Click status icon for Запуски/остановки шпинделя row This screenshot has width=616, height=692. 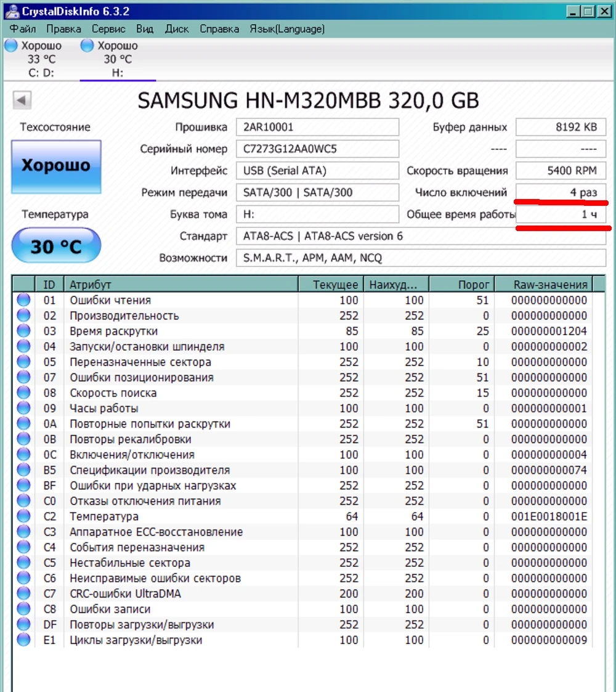tap(24, 346)
